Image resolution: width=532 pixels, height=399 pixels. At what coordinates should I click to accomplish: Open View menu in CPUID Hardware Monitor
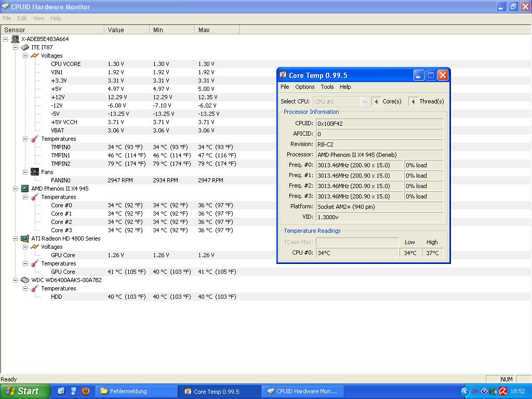(x=38, y=18)
